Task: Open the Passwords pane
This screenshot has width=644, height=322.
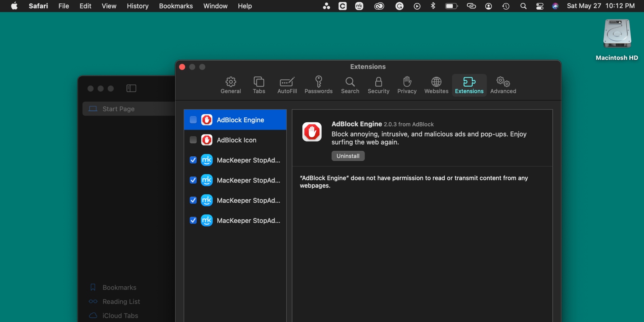Action: (x=319, y=85)
